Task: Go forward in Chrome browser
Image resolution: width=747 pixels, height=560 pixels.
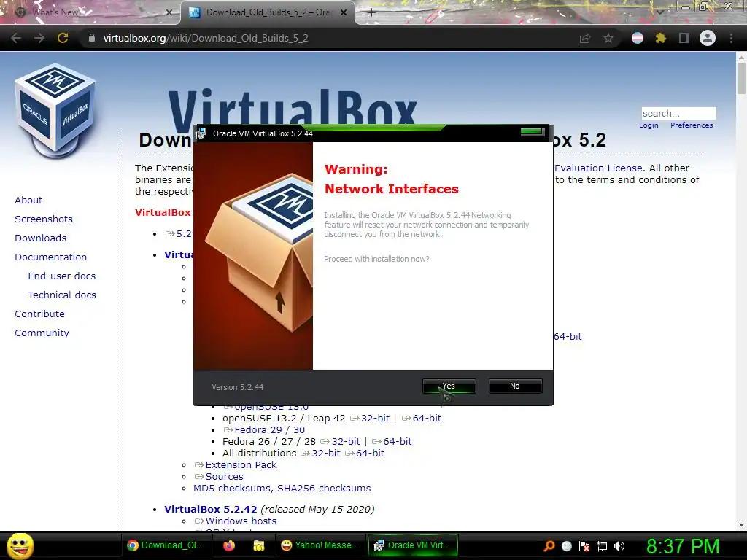Action: click(x=39, y=38)
